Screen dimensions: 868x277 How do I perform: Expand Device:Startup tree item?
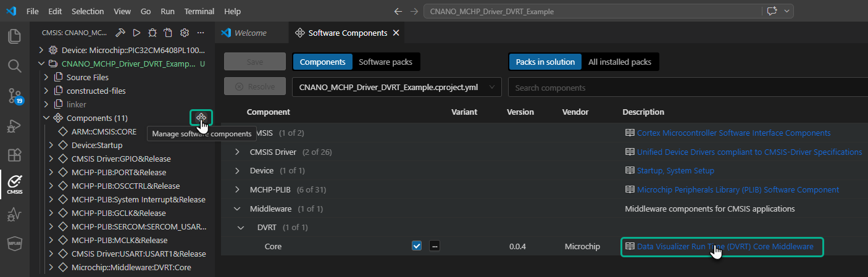coord(51,145)
